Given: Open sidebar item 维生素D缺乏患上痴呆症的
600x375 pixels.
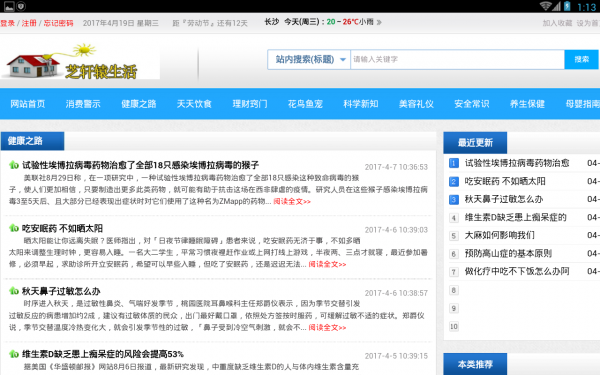Looking at the screenshot, I should tap(515, 218).
